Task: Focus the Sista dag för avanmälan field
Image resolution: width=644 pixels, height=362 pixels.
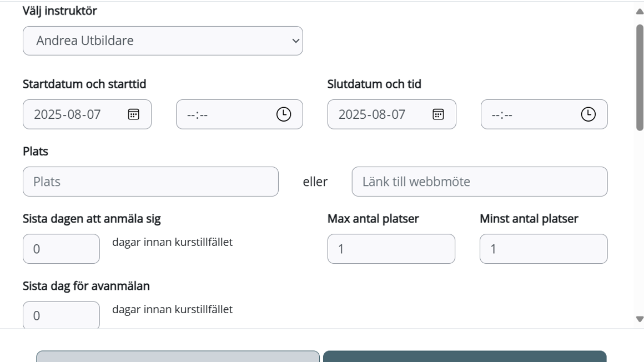Action: coord(61,315)
